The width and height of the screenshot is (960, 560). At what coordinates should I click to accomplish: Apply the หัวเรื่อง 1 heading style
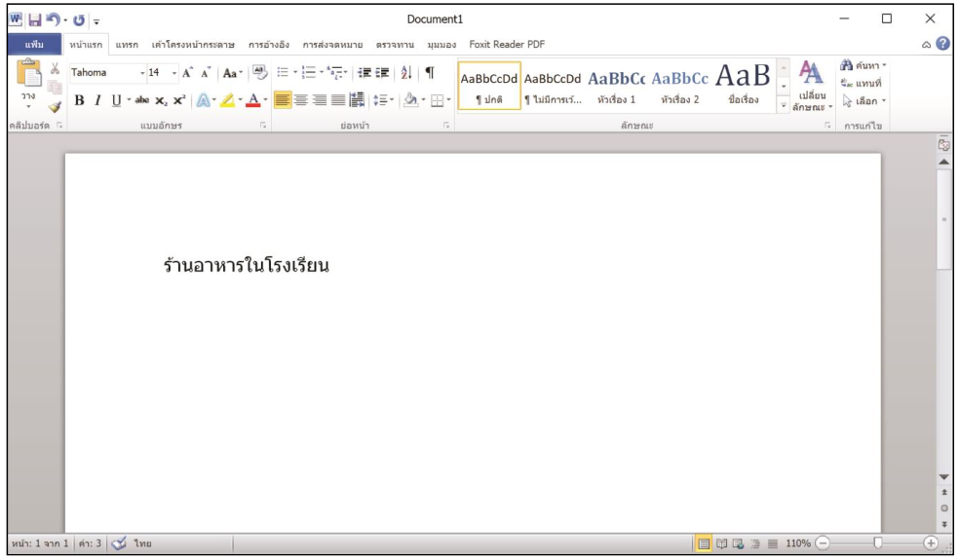[x=617, y=86]
